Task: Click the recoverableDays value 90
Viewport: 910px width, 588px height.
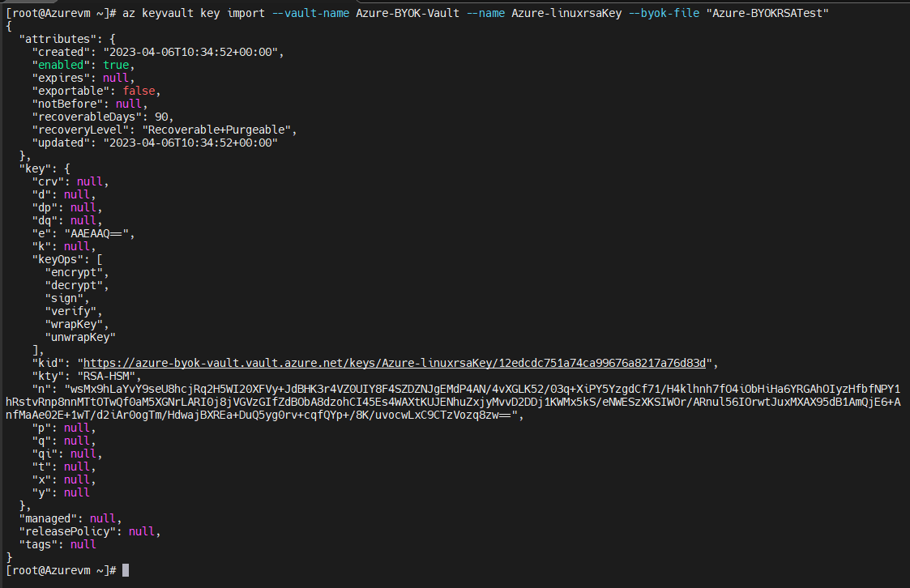Action: 161,117
